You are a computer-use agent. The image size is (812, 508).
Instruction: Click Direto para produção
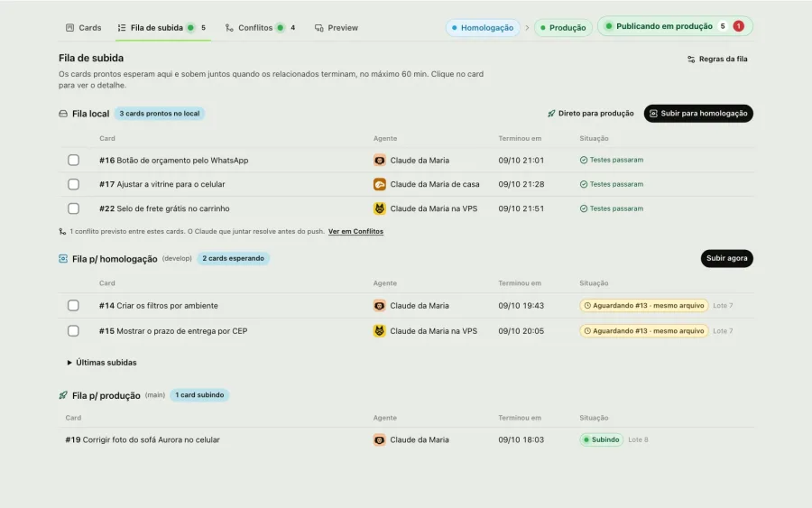point(590,114)
